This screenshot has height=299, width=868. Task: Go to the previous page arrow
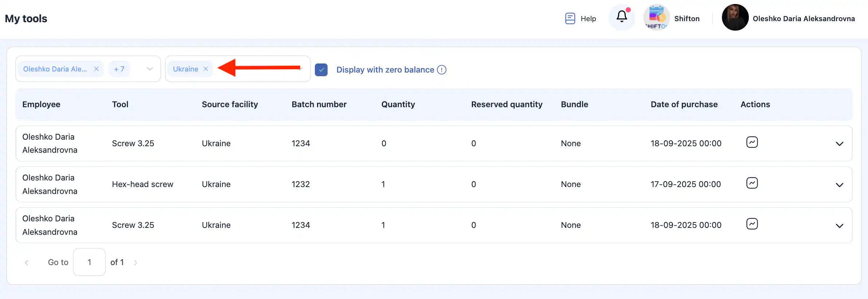pos(27,263)
